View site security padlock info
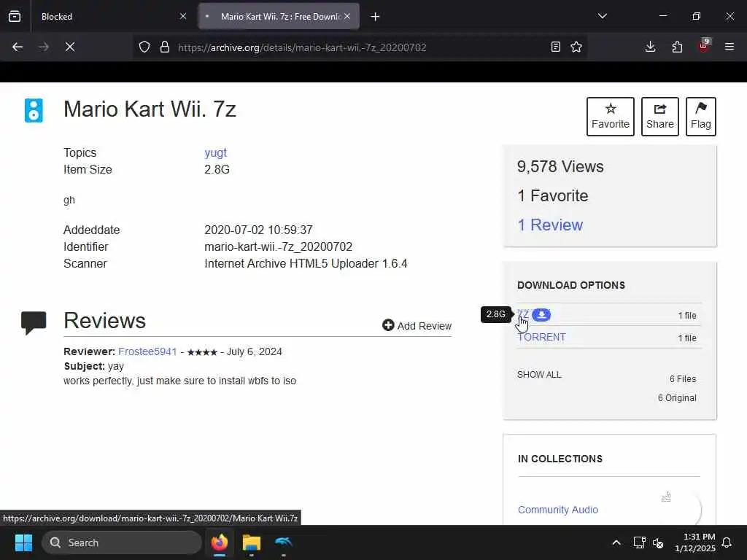 point(165,47)
